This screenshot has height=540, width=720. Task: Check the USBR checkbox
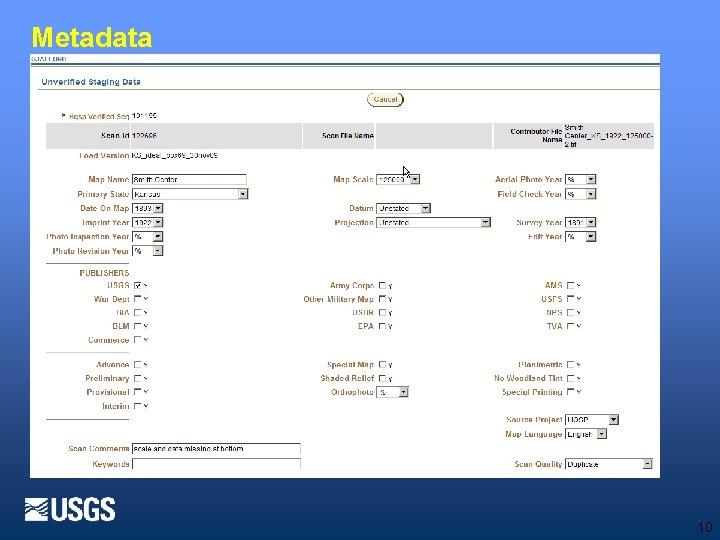tap(382, 313)
